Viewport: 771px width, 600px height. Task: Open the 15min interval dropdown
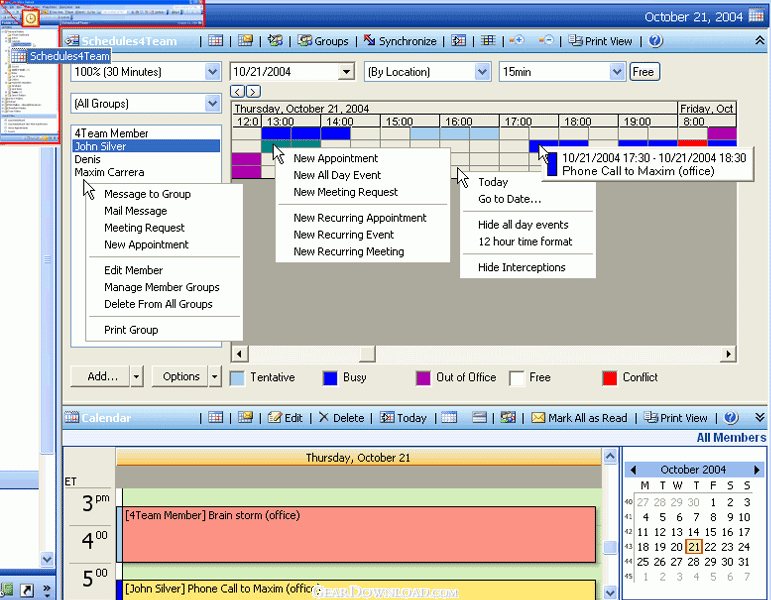(617, 72)
